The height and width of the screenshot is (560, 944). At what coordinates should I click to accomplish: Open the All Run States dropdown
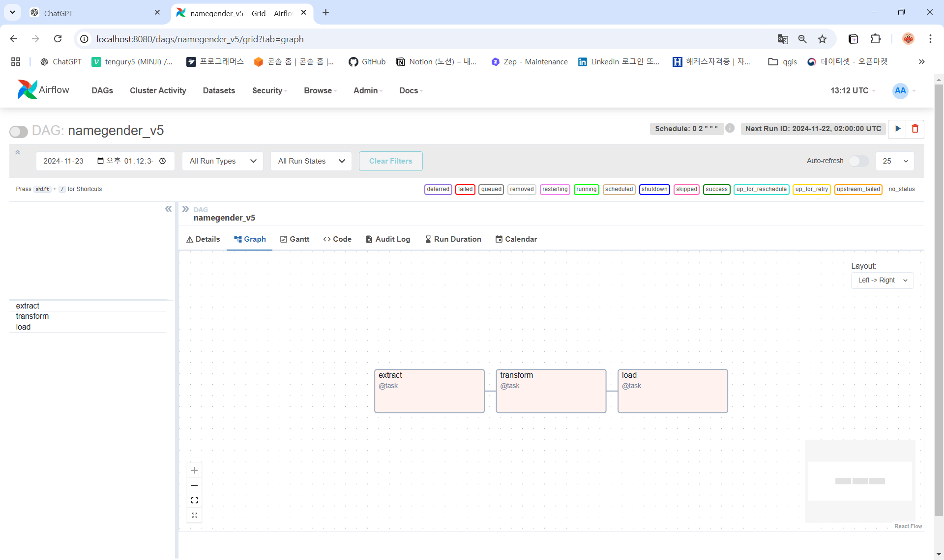pos(311,161)
